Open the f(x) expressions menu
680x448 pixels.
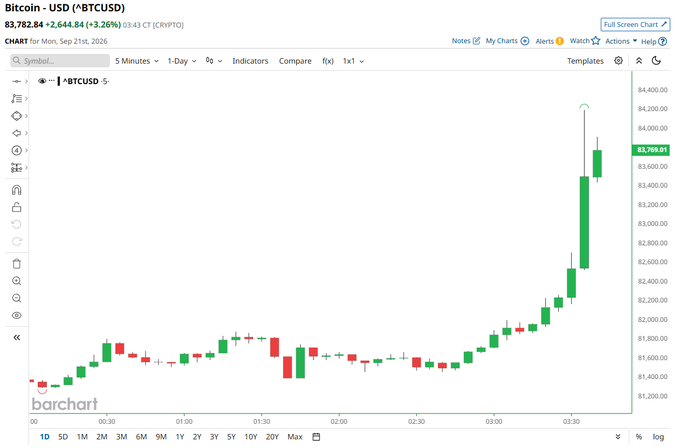tap(328, 61)
